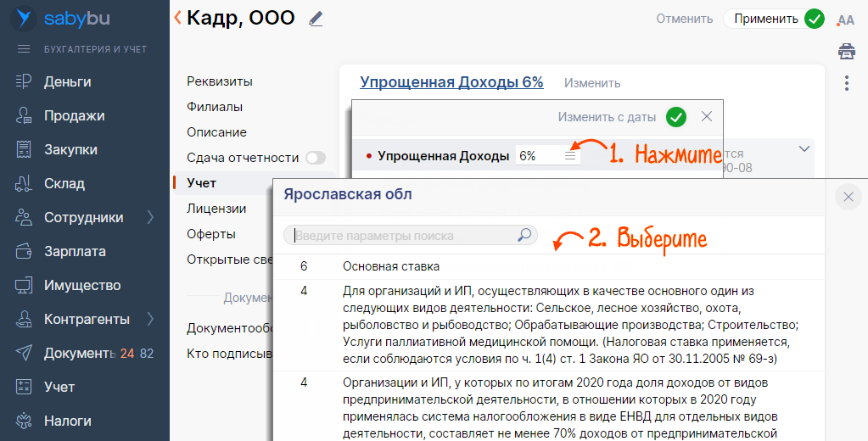The height and width of the screenshot is (441, 868).
Task: Expand the Сотрудники sidebar submenu
Action: pos(150,217)
